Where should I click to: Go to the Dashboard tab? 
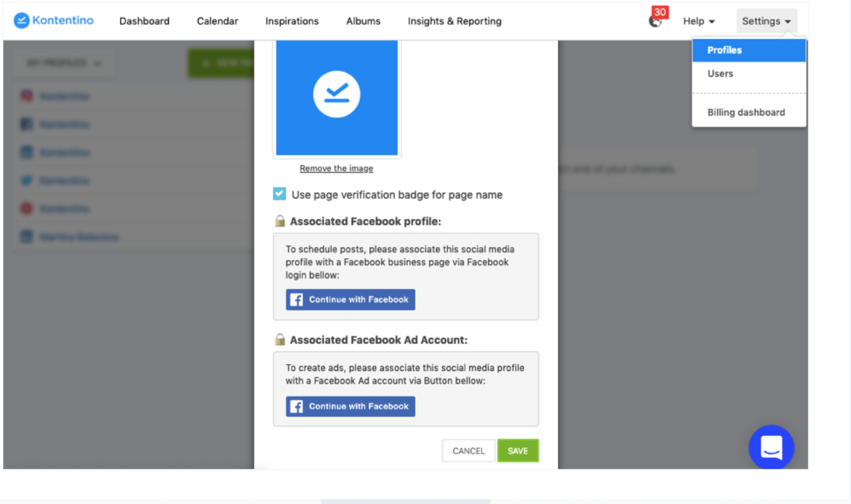(x=145, y=21)
